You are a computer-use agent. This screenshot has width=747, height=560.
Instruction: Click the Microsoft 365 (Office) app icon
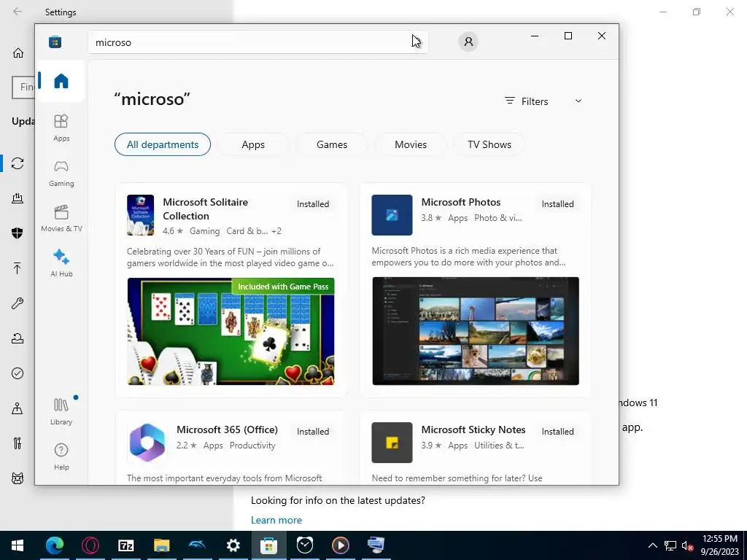[x=147, y=443]
